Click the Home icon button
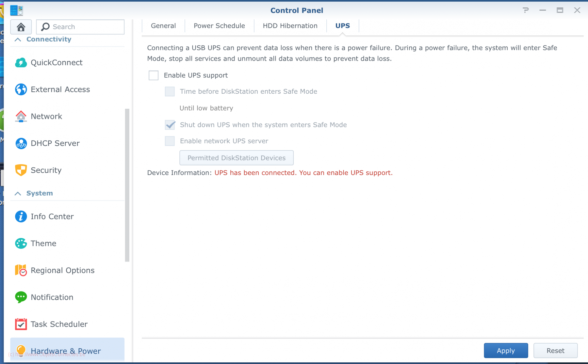 click(x=21, y=27)
